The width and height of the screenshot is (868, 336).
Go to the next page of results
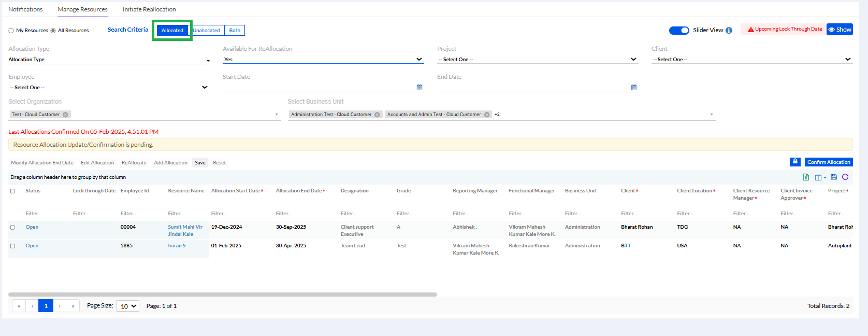point(60,306)
